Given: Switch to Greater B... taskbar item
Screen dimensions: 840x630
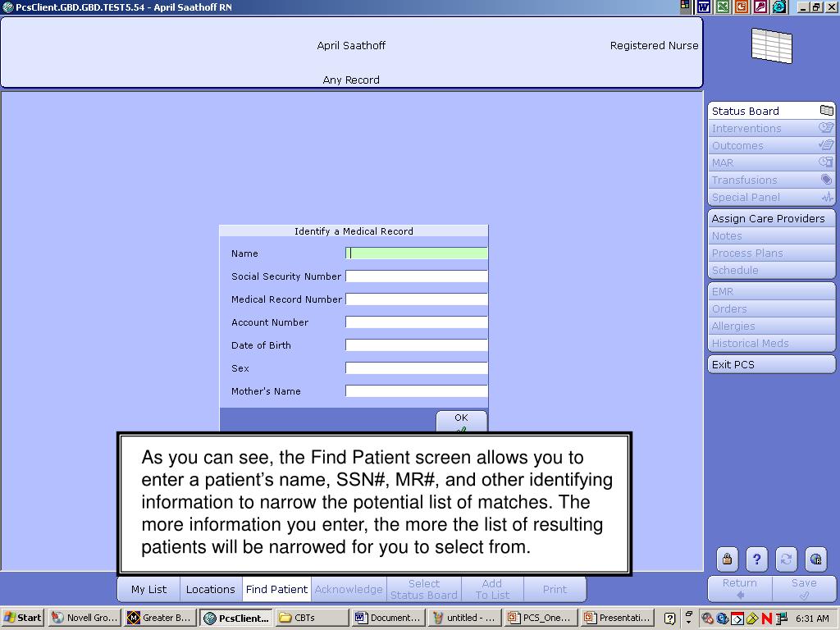Looking at the screenshot, I should pyautogui.click(x=160, y=618).
